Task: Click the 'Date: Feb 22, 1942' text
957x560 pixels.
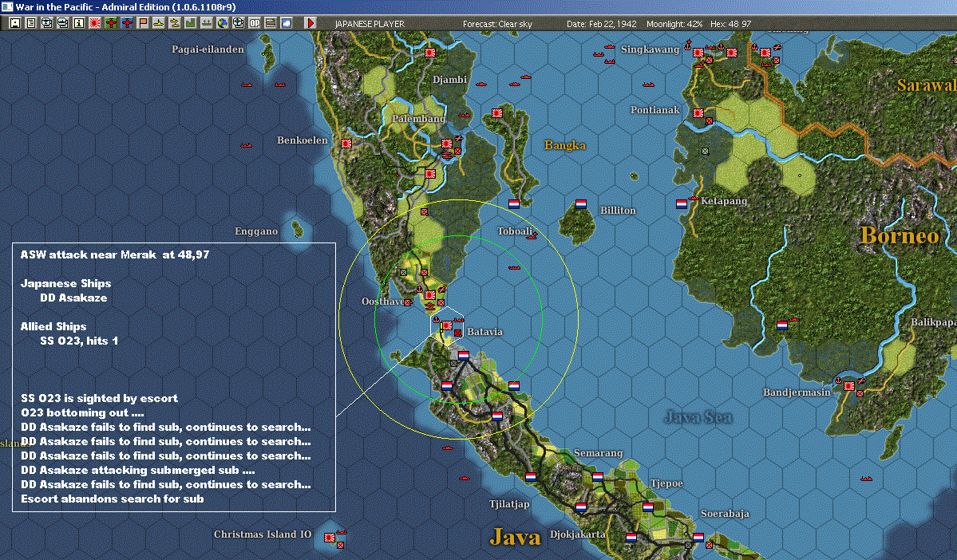Action: coord(601,24)
